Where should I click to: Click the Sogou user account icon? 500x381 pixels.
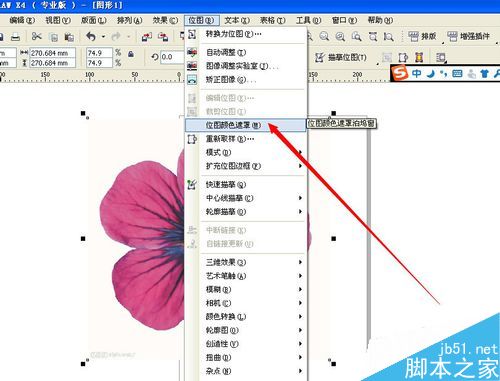click(x=471, y=73)
